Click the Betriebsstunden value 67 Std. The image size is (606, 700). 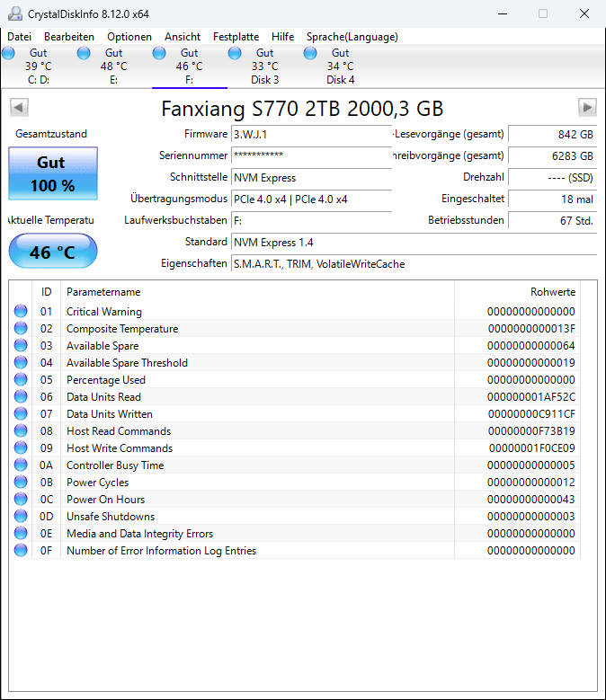tap(552, 220)
